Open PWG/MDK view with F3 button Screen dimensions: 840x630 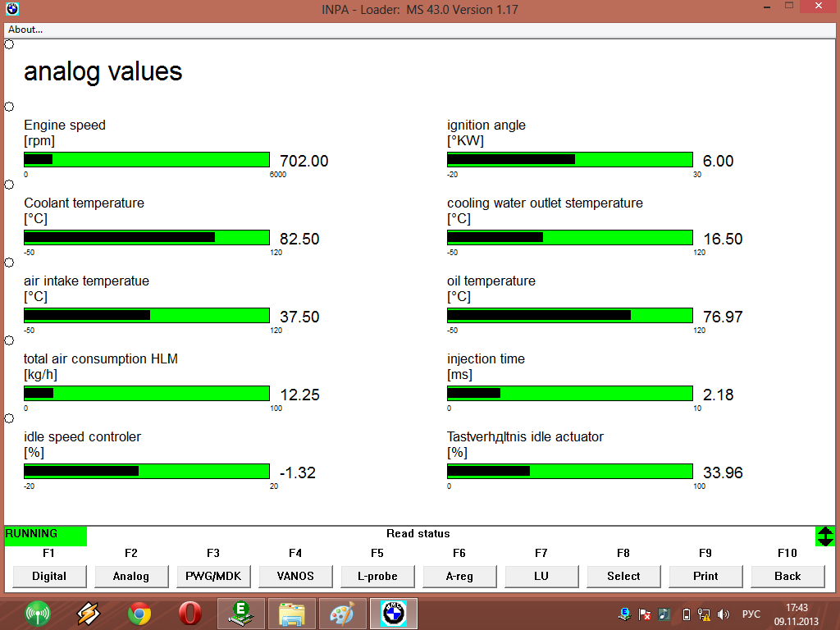[213, 576]
